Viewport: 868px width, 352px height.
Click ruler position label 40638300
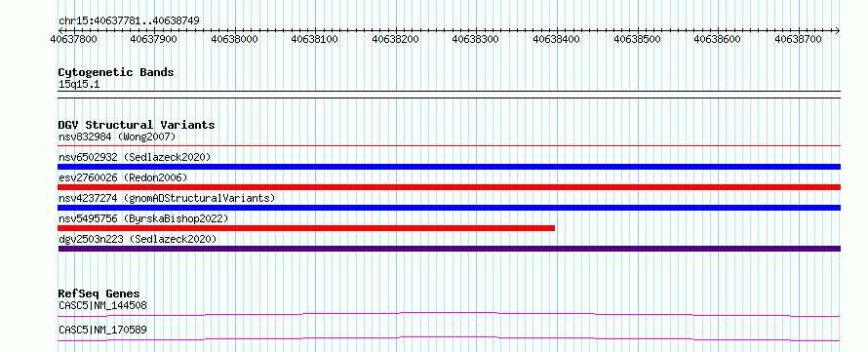point(476,39)
